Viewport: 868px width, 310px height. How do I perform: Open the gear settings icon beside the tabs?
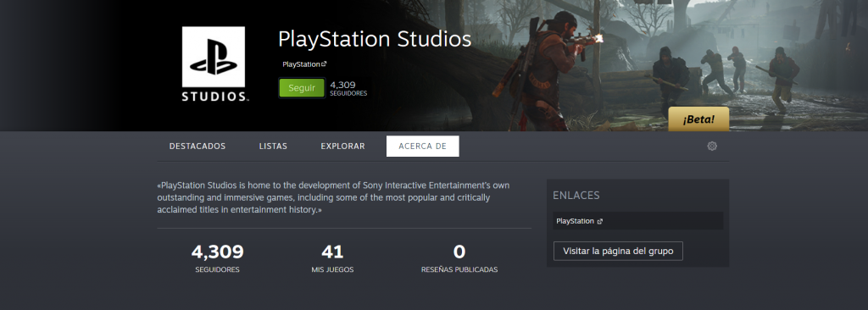[712, 147]
